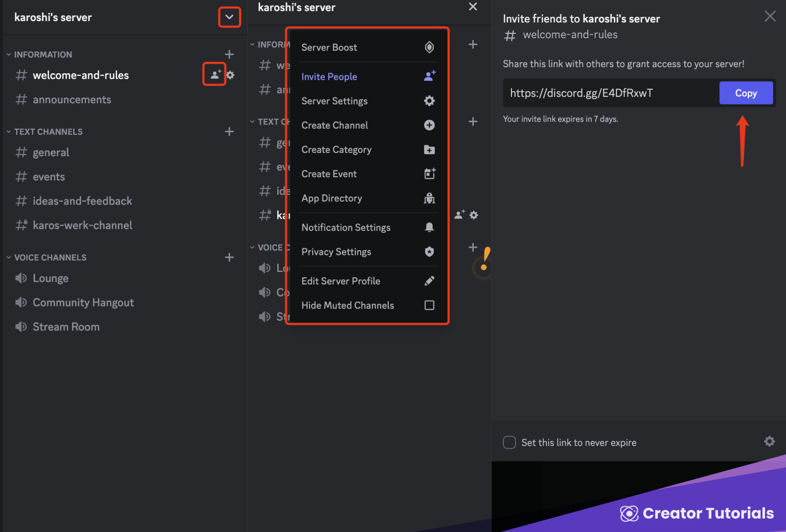Choose Server Settings from the menu
Viewport: 786px width, 532px height.
point(334,101)
